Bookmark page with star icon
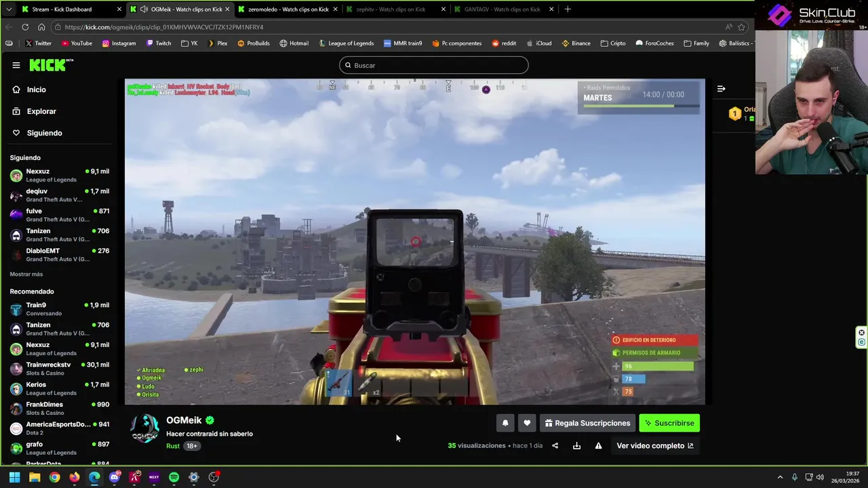 [741, 27]
